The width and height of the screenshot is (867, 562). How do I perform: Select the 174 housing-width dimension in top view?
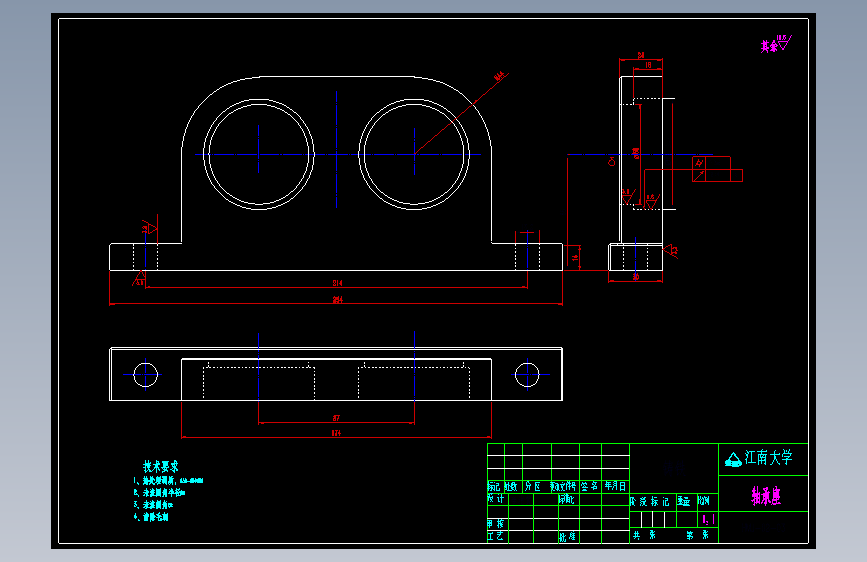click(x=336, y=433)
